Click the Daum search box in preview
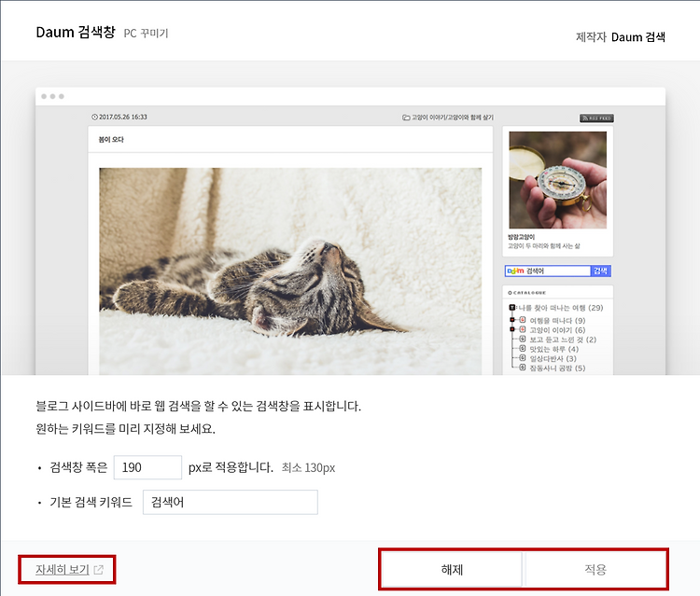The width and height of the screenshot is (700, 596). (548, 270)
